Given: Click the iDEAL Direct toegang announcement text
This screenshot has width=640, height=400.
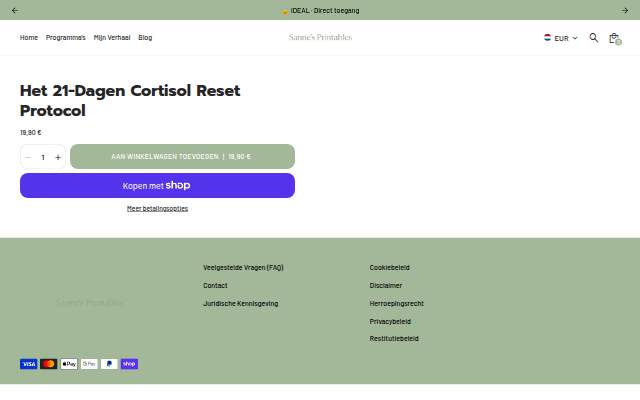Looking at the screenshot, I should (x=320, y=11).
